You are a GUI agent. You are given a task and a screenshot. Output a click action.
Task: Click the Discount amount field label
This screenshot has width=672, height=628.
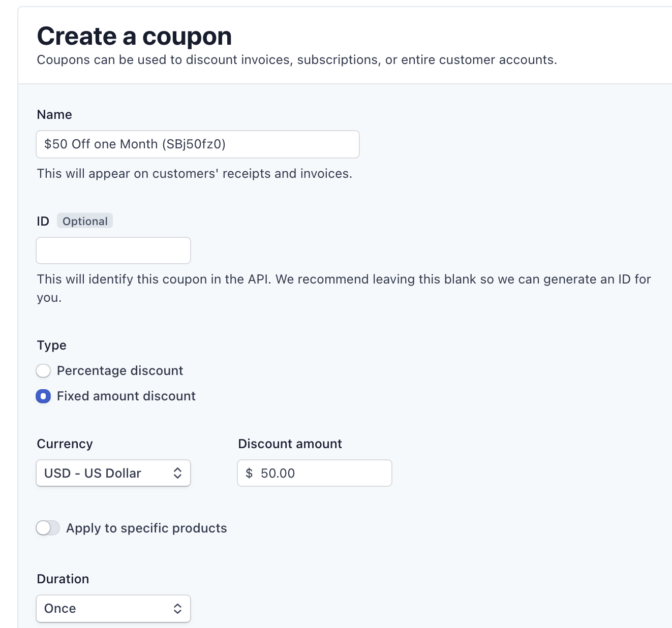[x=290, y=444]
